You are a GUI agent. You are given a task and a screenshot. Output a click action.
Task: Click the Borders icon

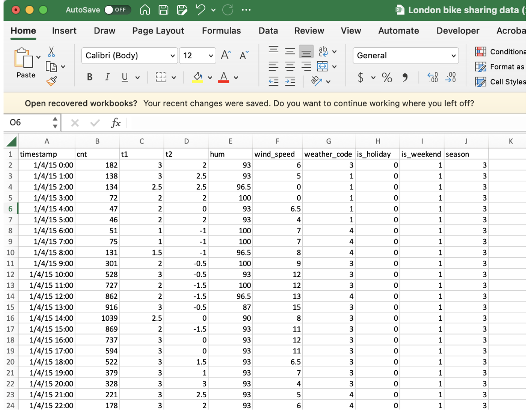(162, 77)
